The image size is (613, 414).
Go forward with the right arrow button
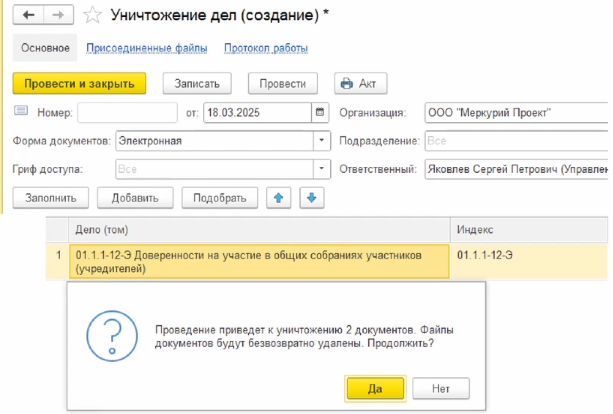click(58, 15)
